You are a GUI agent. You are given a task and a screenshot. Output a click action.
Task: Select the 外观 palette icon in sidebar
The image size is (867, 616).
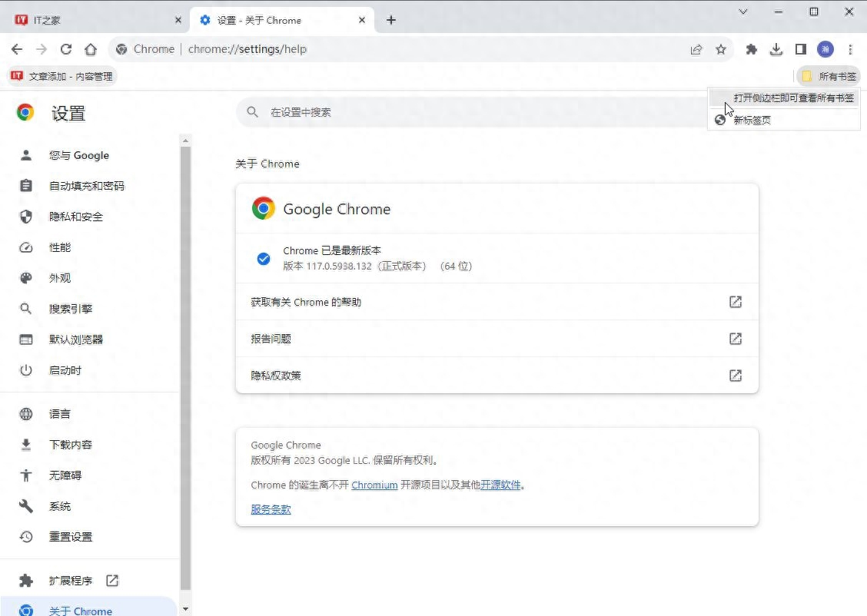coord(25,277)
